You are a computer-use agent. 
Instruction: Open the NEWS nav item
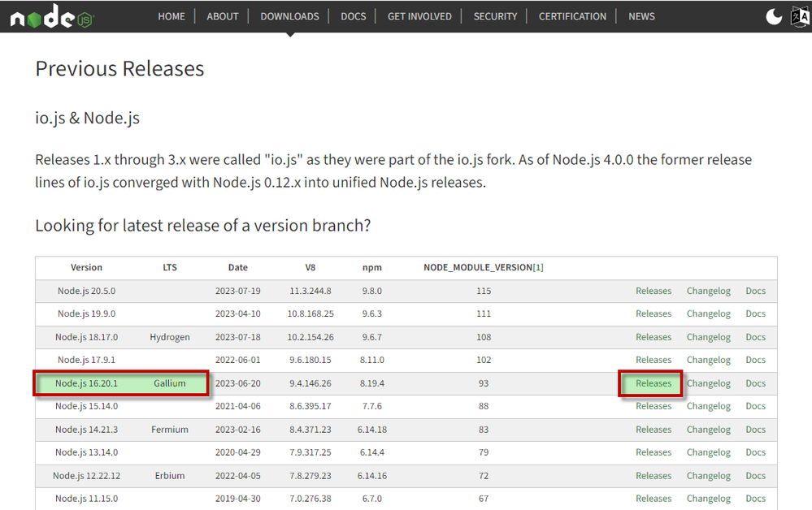pos(641,16)
